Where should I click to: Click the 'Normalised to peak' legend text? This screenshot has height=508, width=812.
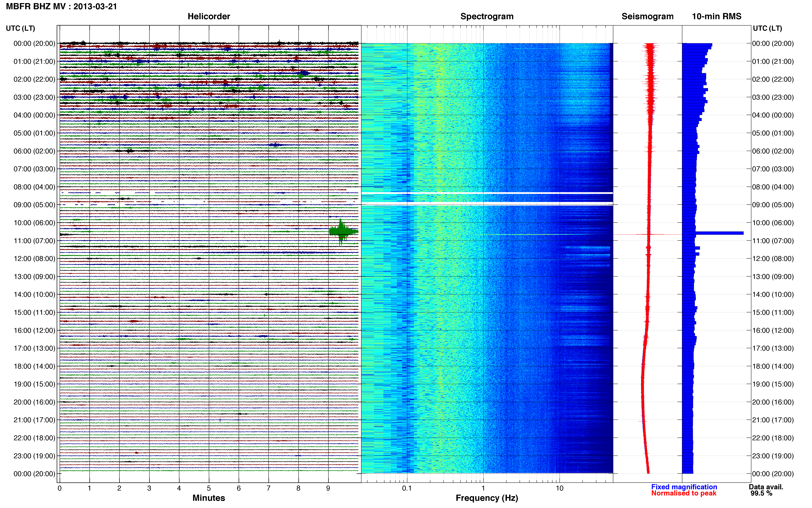[x=684, y=493]
